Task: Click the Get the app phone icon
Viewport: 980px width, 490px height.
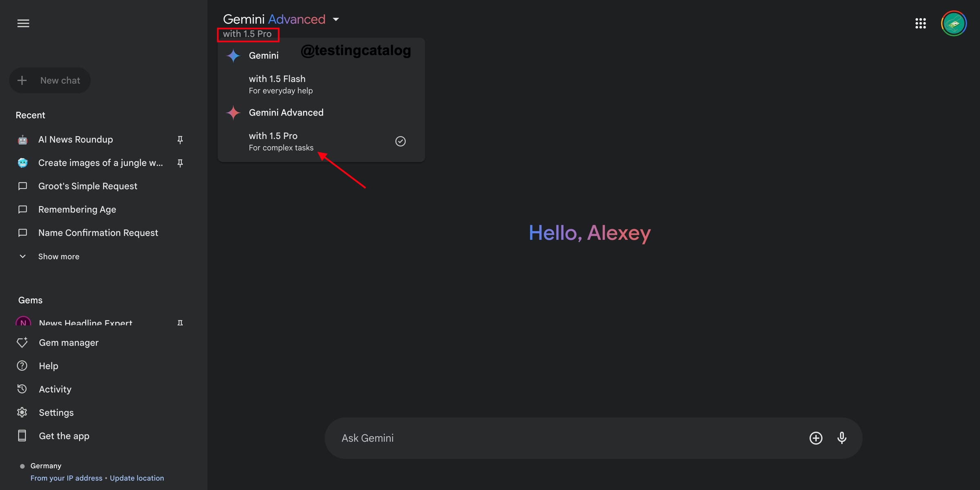Action: point(22,436)
